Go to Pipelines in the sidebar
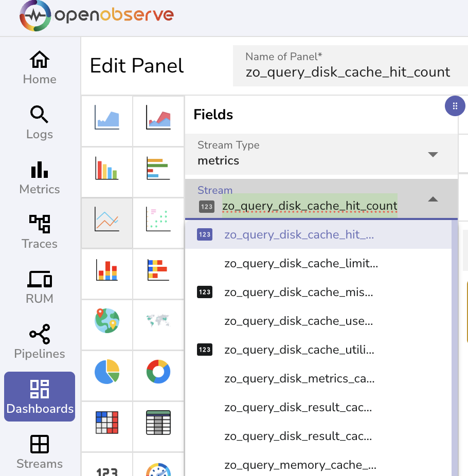This screenshot has width=468, height=476. coord(40,342)
